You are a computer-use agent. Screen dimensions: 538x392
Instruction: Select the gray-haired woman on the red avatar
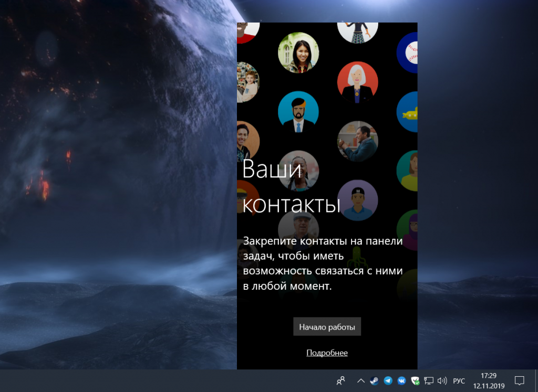coord(357,82)
